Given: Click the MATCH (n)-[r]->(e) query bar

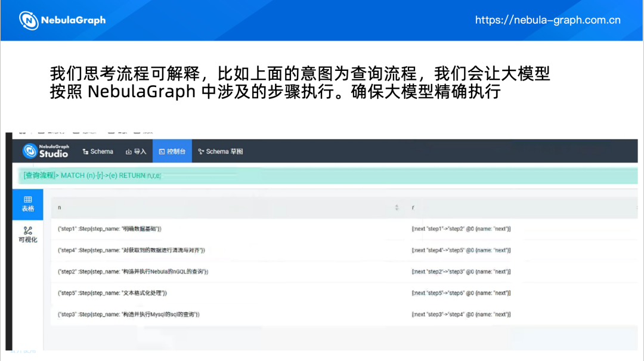Looking at the screenshot, I should 328,176.
